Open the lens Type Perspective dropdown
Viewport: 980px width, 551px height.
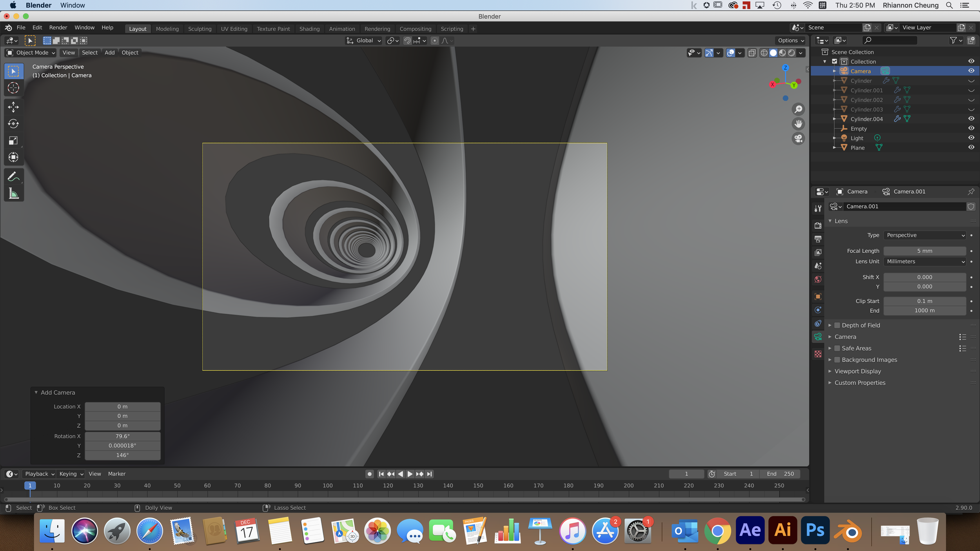[x=924, y=235]
